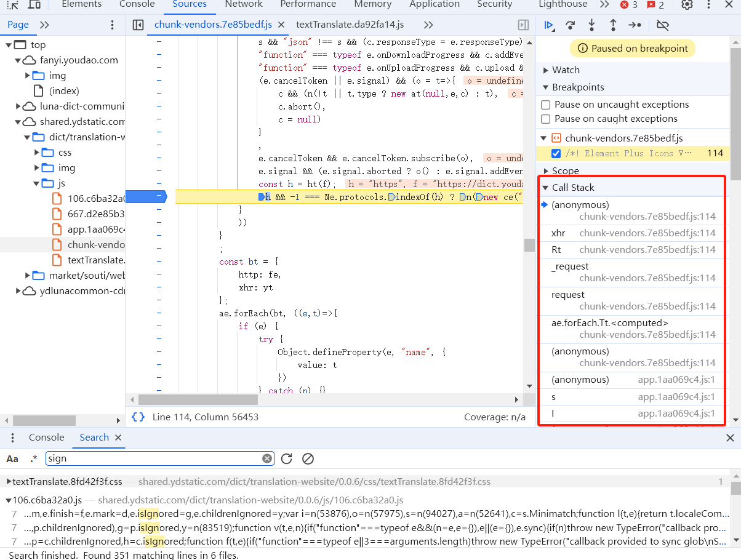741x560 pixels.
Task: Expand the Scope section
Action: click(545, 171)
